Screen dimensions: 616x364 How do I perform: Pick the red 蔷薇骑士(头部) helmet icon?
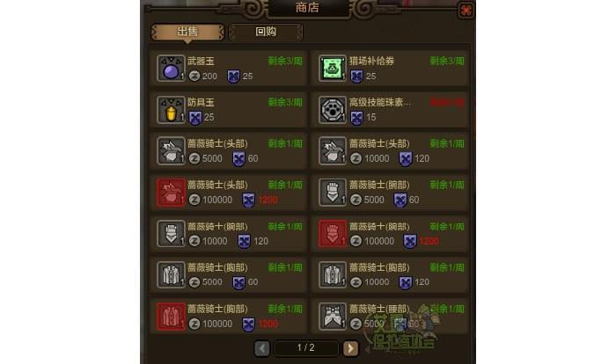point(171,193)
